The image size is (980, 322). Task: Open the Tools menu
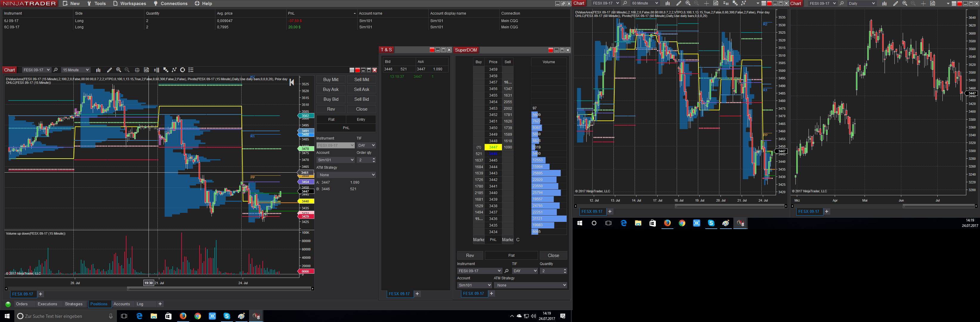96,3
